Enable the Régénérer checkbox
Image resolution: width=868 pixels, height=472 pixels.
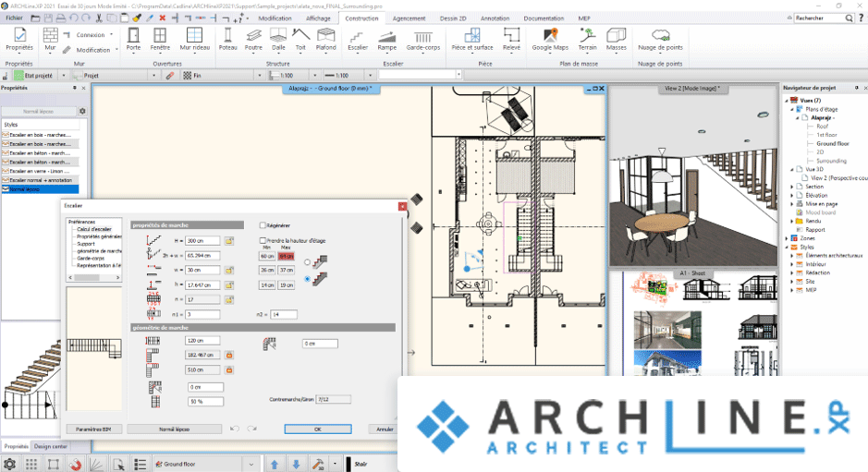coord(263,225)
